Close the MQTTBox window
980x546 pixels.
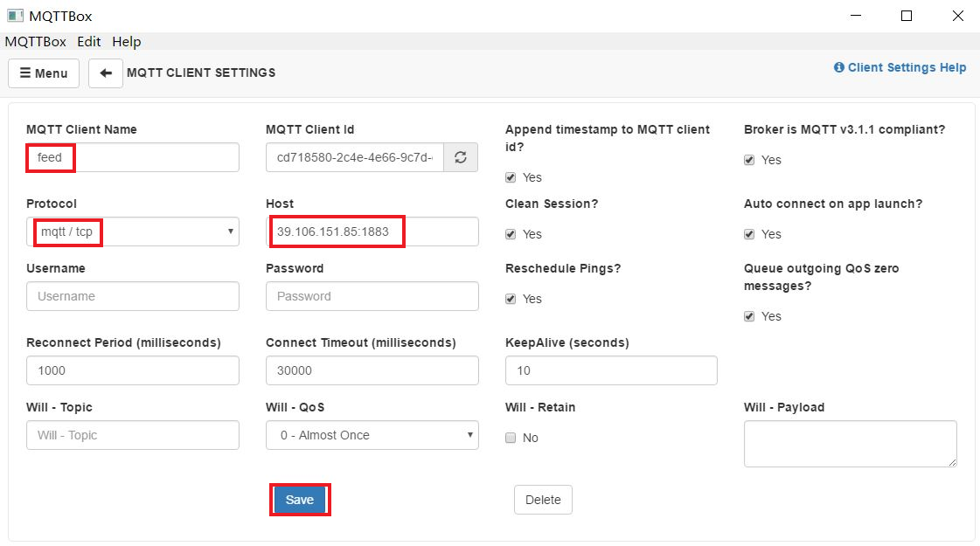pyautogui.click(x=957, y=16)
